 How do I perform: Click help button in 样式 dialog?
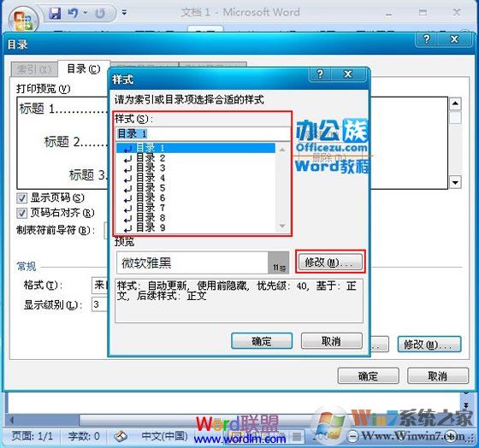[320, 74]
